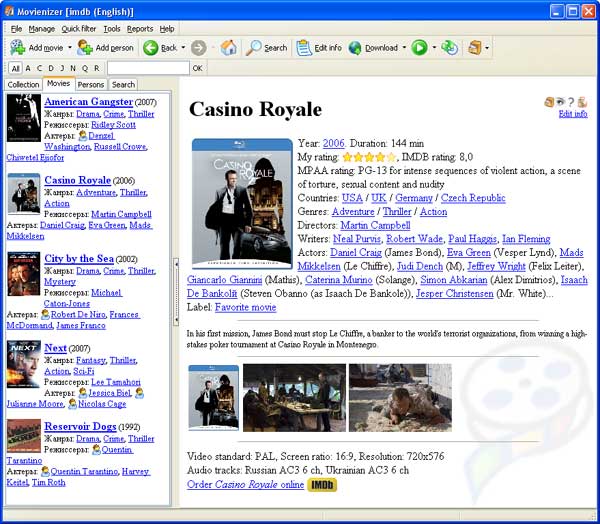Open Search with the magnifier icon
600x524 pixels.
(x=255, y=48)
